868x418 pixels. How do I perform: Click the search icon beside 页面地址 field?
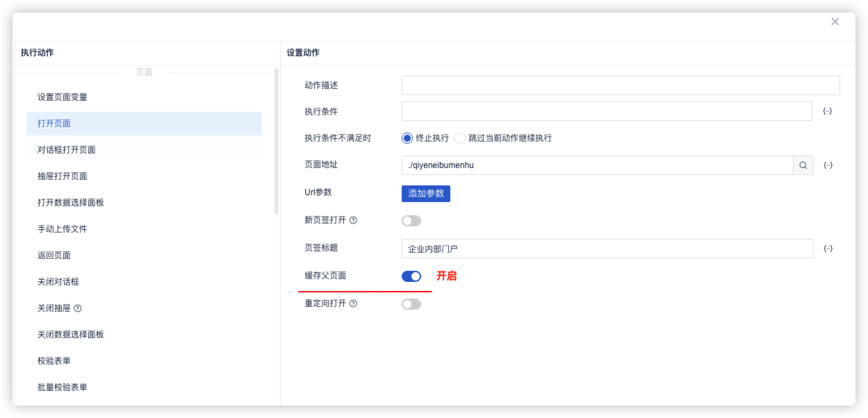(803, 165)
